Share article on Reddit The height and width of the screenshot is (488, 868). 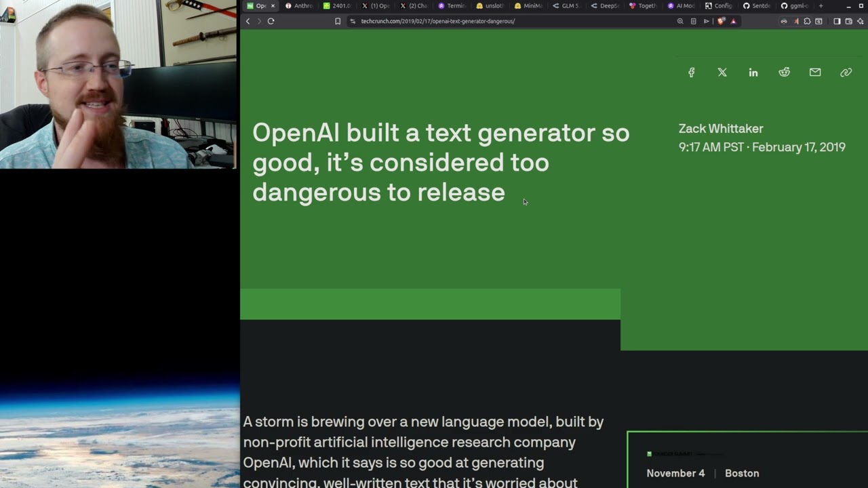point(784,73)
